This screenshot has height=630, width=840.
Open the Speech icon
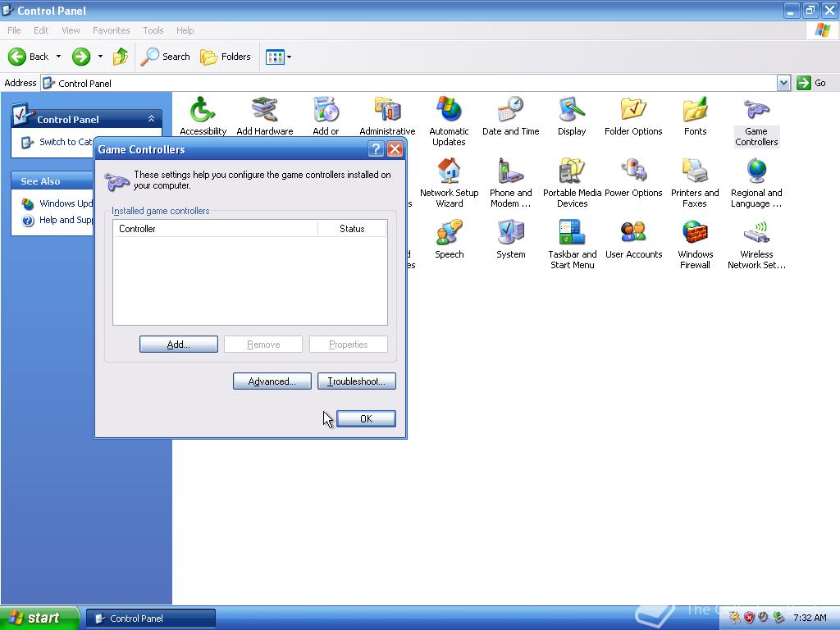pyautogui.click(x=449, y=239)
